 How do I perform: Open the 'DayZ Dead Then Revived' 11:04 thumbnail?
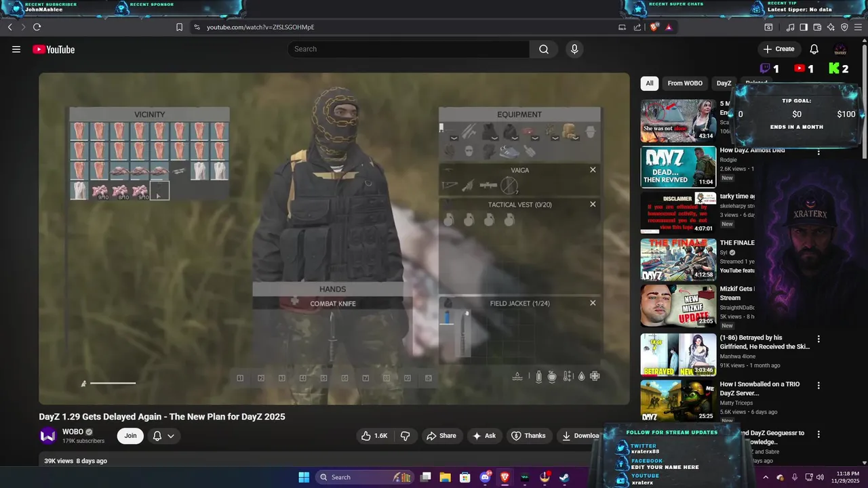click(678, 167)
